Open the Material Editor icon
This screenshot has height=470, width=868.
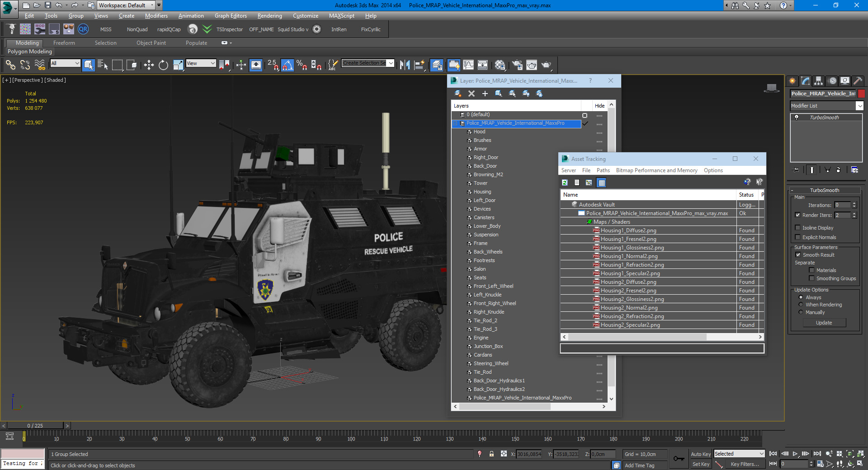coord(500,65)
